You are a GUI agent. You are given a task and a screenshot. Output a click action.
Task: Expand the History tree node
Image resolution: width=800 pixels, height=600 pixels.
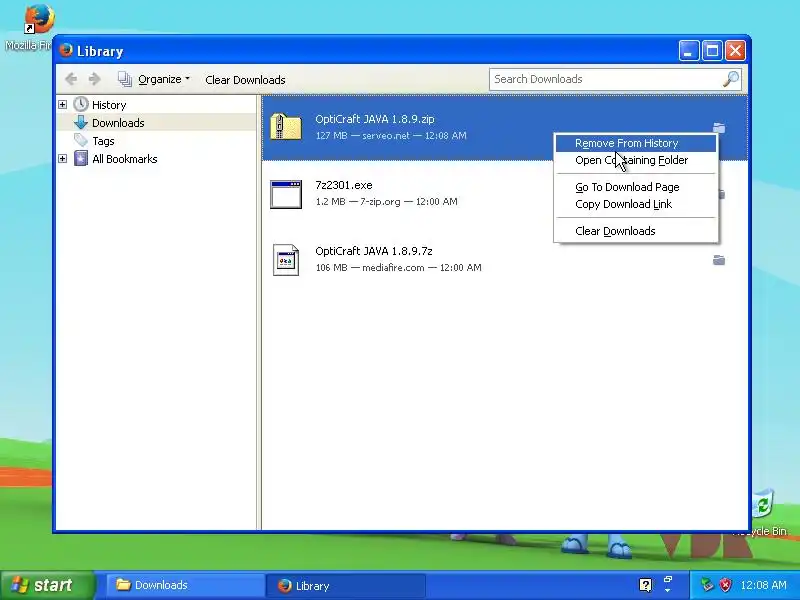[62, 105]
